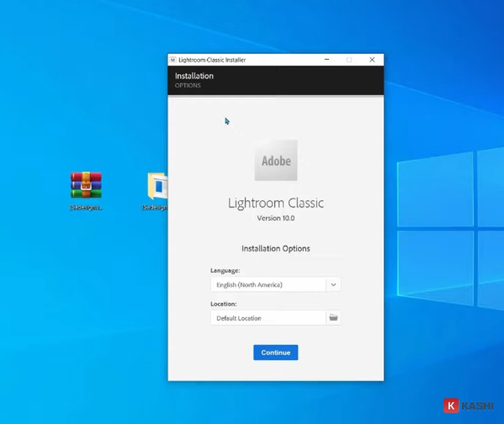The height and width of the screenshot is (424, 504).
Task: Click the Version 10.0 text
Action: [x=276, y=218]
